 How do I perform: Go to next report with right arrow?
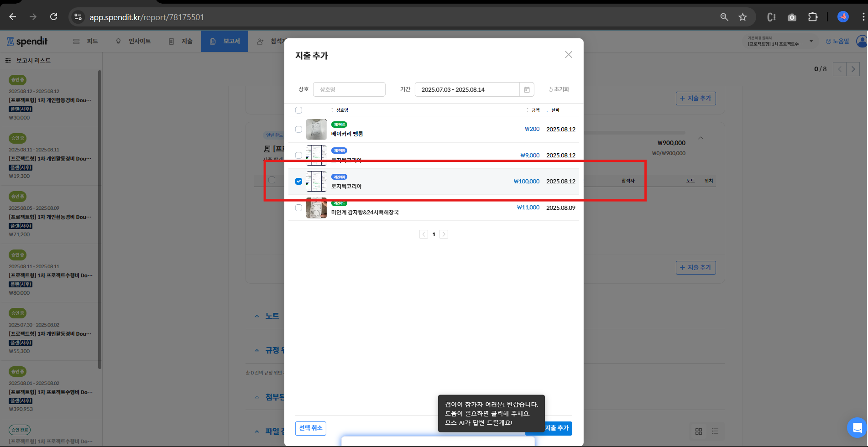853,69
